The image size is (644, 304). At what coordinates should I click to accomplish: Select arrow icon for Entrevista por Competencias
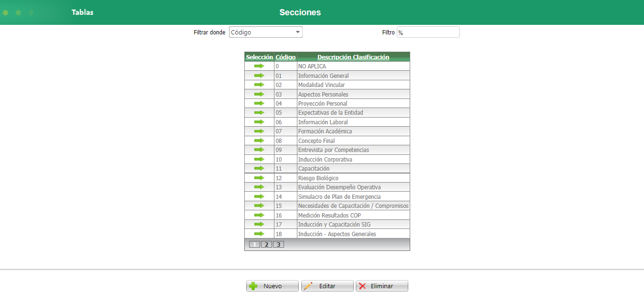(259, 150)
